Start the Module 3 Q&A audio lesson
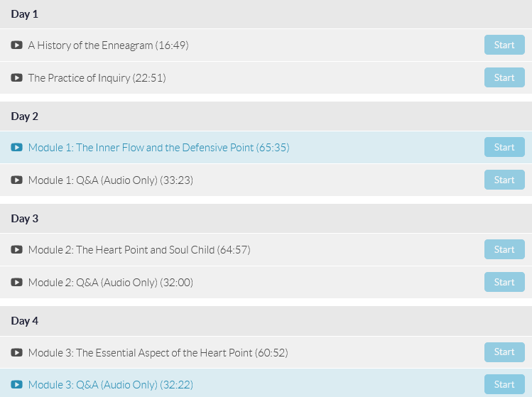The width and height of the screenshot is (532, 397). tap(504, 384)
